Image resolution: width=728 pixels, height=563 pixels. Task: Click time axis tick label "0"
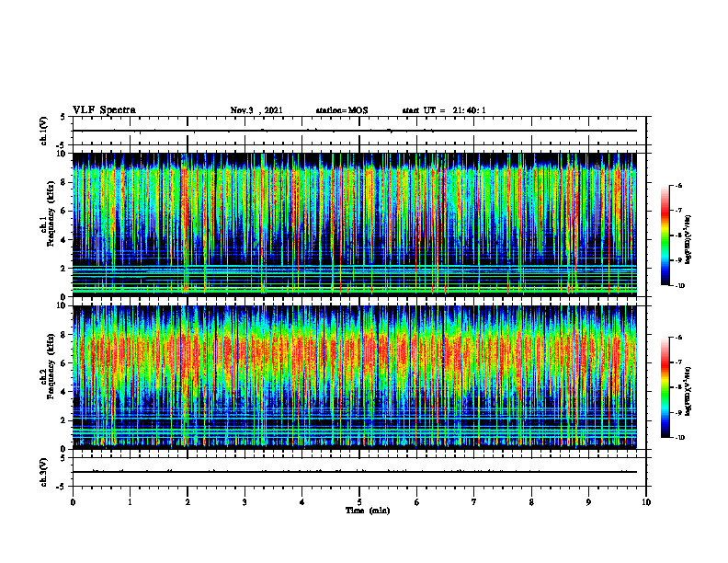click(x=73, y=502)
